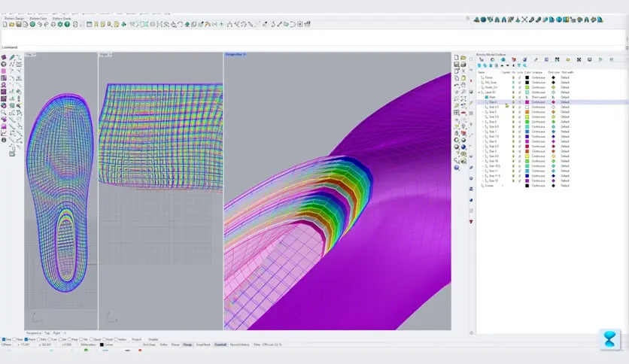Toggle the End osnap checkbox
Screen dimensions: 629x364
coord(4,339)
